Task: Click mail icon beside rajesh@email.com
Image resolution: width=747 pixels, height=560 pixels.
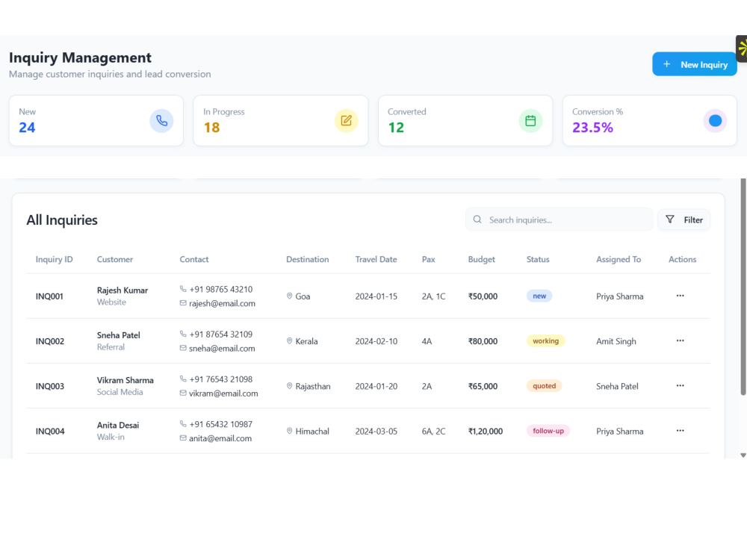Action: click(x=183, y=303)
